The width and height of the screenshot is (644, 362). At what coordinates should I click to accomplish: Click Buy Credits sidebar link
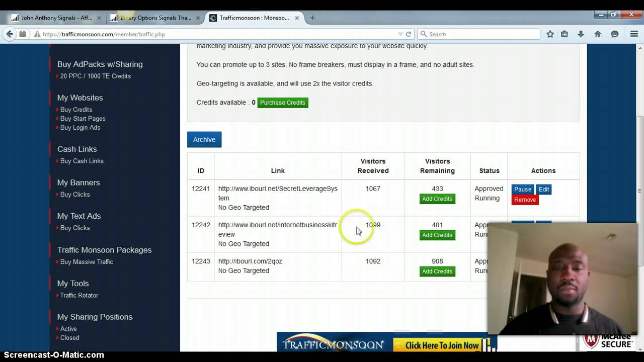(x=76, y=110)
